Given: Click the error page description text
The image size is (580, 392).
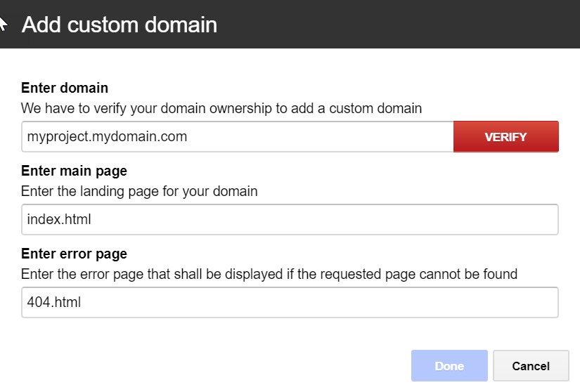Looking at the screenshot, I should (269, 274).
